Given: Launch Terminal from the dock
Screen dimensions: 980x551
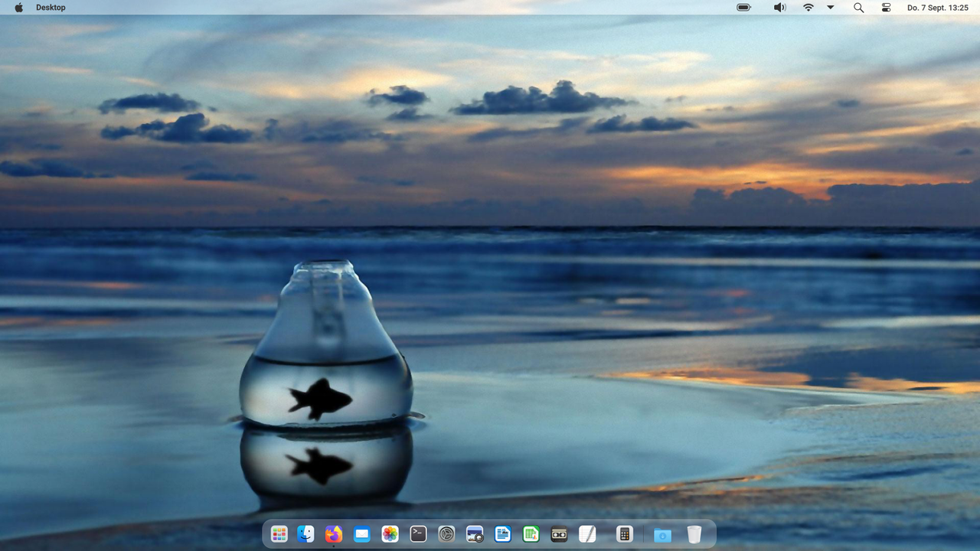Looking at the screenshot, I should pos(418,534).
